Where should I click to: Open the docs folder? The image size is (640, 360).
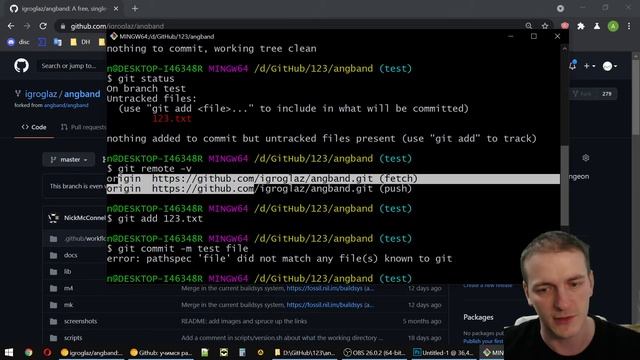click(70, 255)
